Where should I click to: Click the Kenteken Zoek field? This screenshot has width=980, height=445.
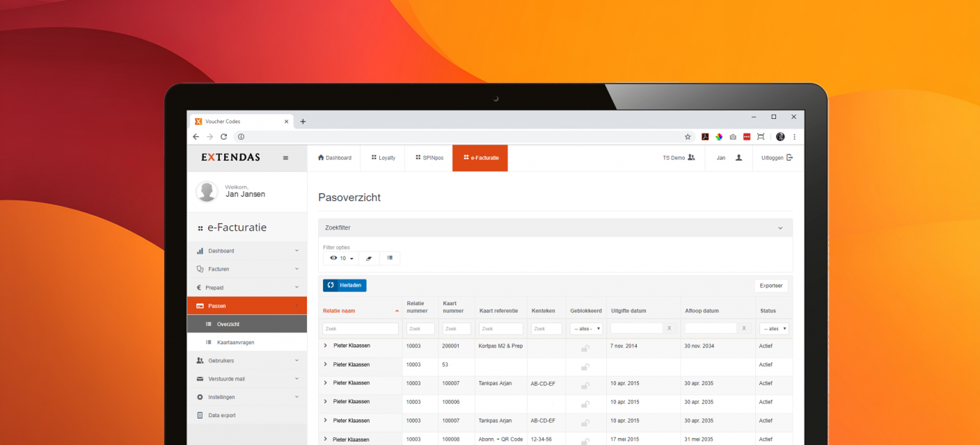click(x=546, y=329)
